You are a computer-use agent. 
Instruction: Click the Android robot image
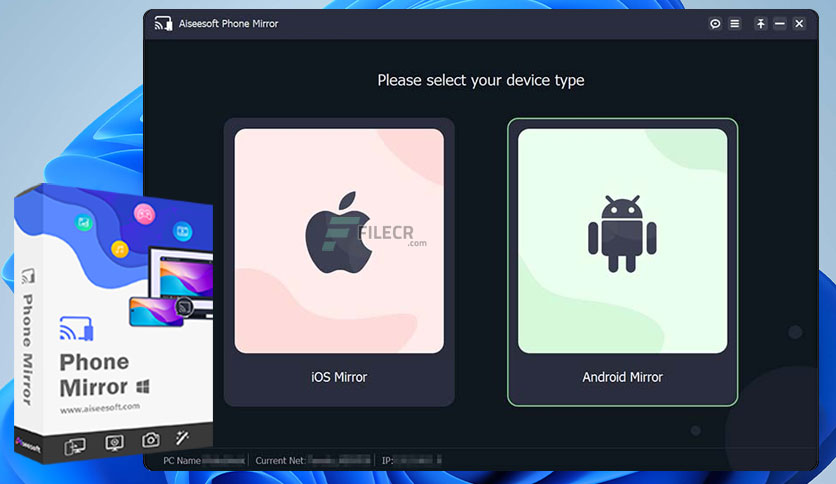(622, 233)
